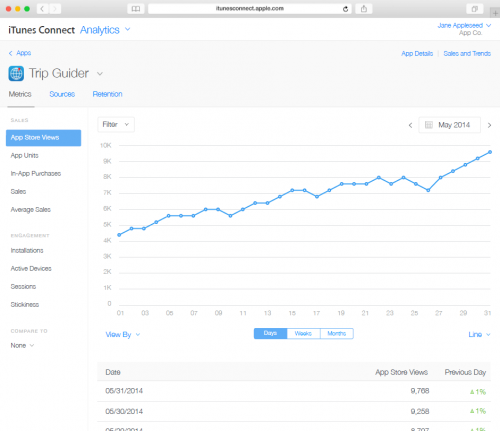
Task: Switch to the Sources tab
Action: (x=62, y=94)
